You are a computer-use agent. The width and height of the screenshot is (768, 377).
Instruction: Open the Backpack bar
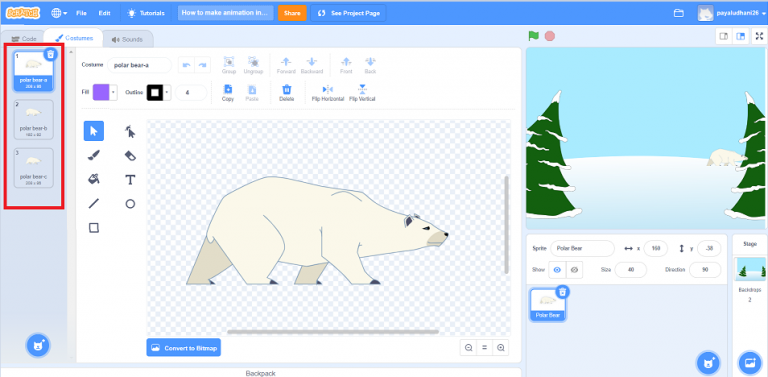point(261,373)
